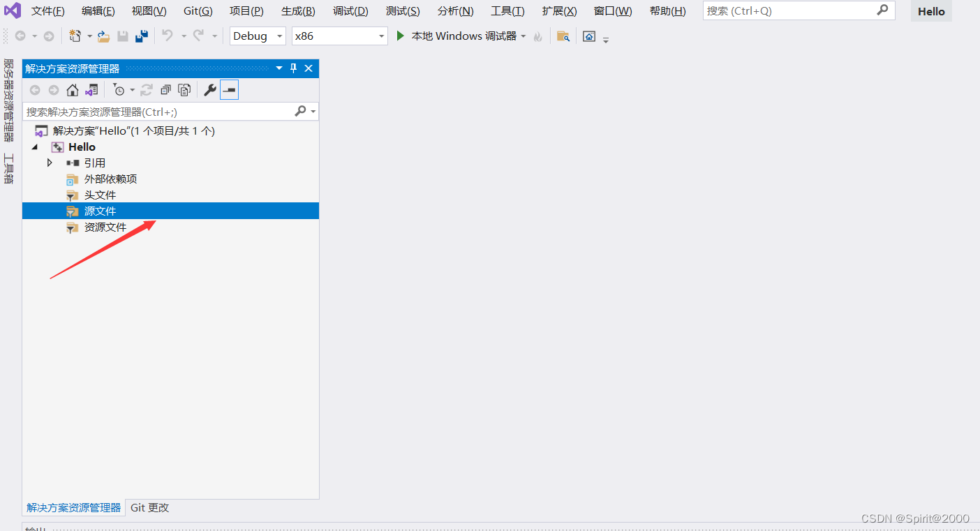980x531 pixels.
Task: Switch between solution and folder views icon
Action: (91, 90)
